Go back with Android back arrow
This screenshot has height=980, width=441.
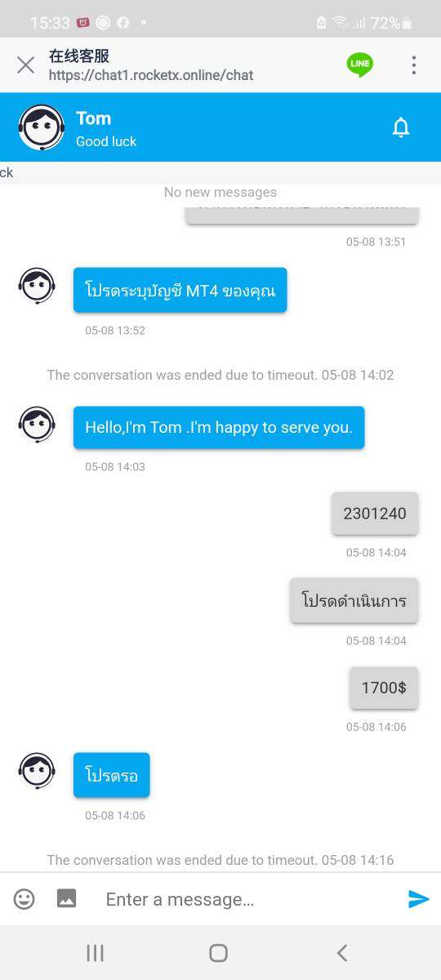click(342, 952)
